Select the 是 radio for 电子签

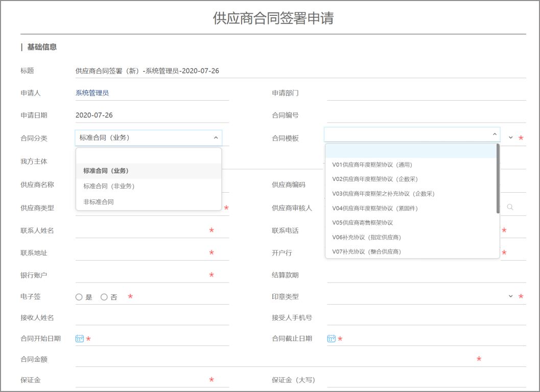click(79, 297)
